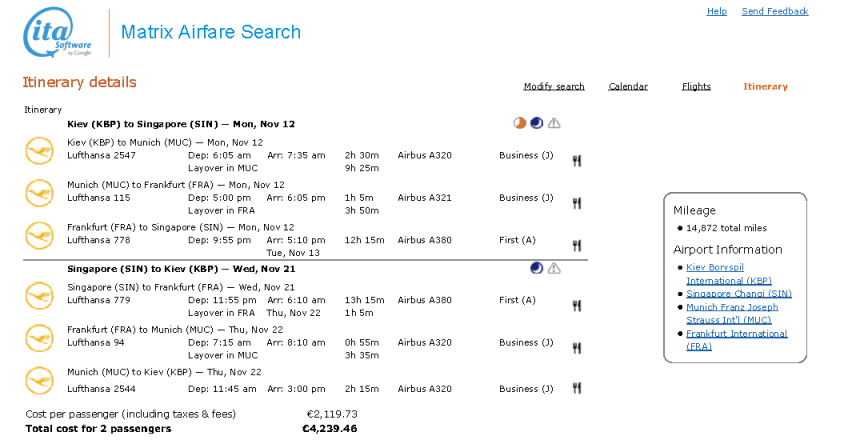
Task: Click the meal icon for Lufthansa 2547
Action: pos(576,161)
